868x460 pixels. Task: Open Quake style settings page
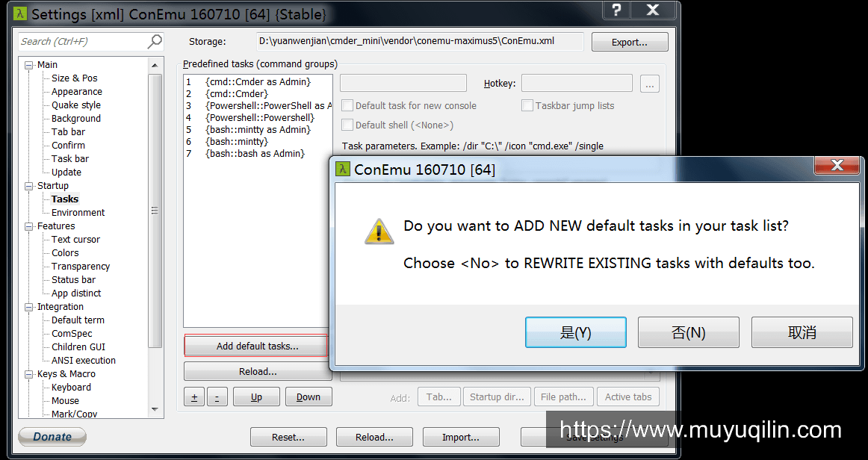pos(76,105)
